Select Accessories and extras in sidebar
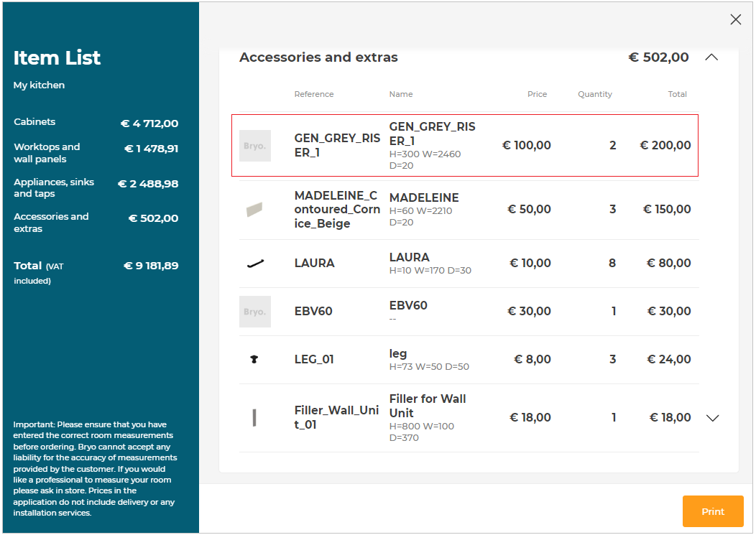The width and height of the screenshot is (756, 535). click(x=51, y=223)
